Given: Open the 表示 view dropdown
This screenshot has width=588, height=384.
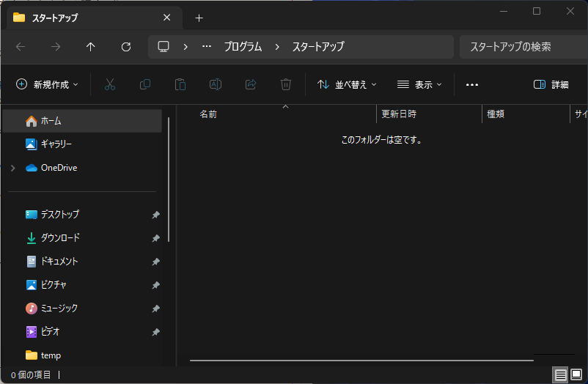Looking at the screenshot, I should point(419,84).
